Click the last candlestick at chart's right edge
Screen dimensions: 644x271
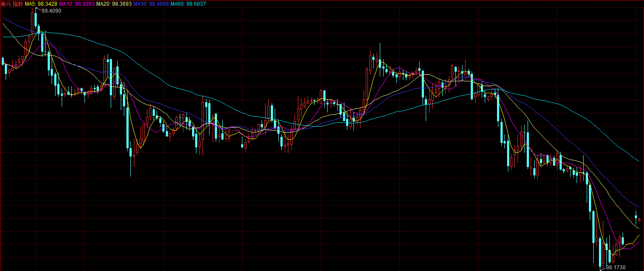pyautogui.click(x=640, y=219)
